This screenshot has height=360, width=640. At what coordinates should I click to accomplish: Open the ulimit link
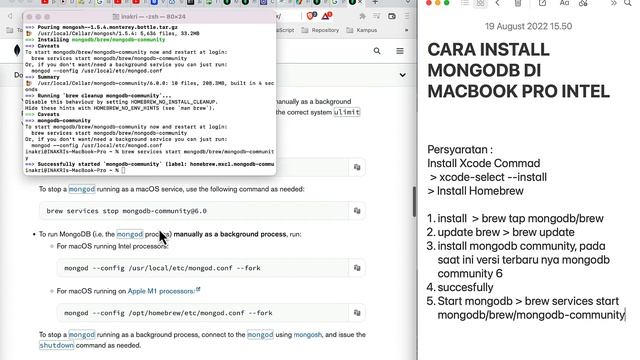pos(347,112)
